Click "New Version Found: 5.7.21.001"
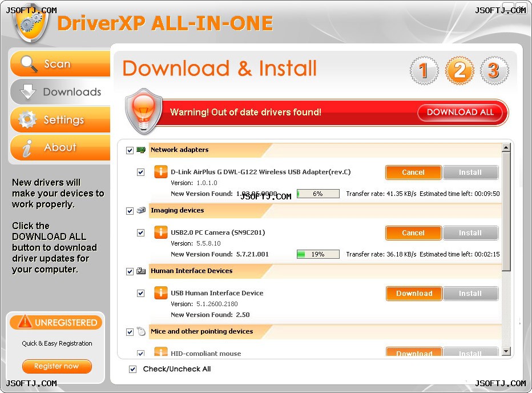 (220, 254)
